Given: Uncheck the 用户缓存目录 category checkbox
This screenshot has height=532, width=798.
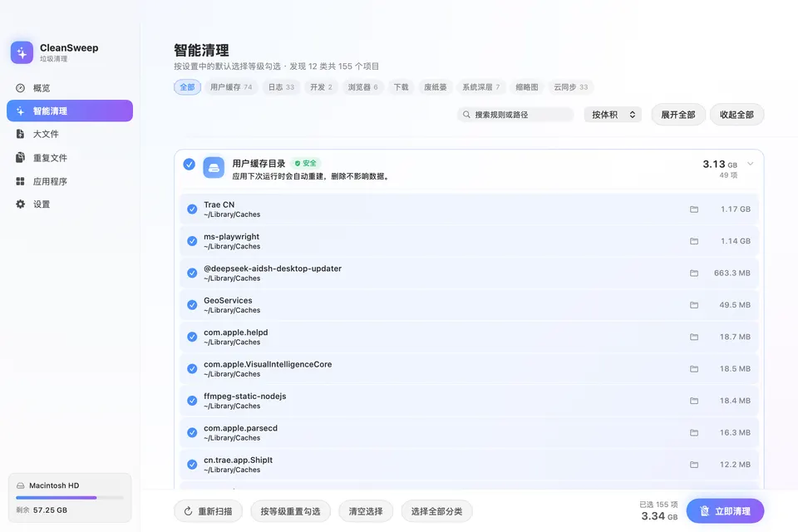Looking at the screenshot, I should tap(189, 164).
